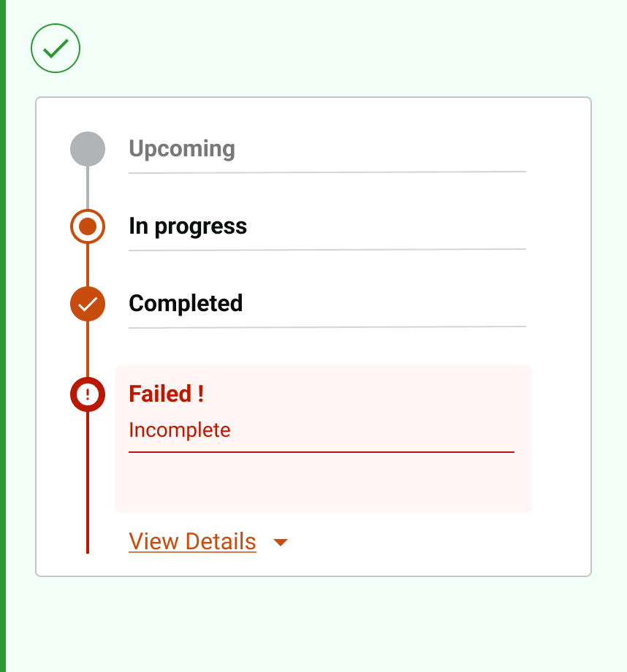627x672 pixels.
Task: Click the divider line under Upcoming label
Action: pyautogui.click(x=327, y=172)
